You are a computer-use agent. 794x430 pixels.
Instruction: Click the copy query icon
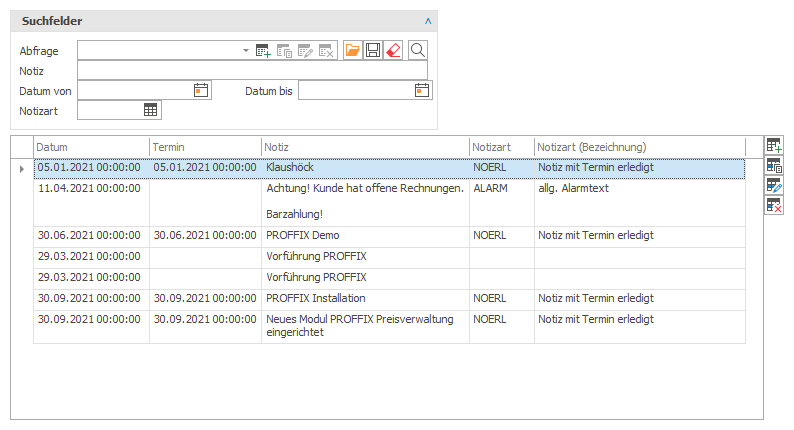(284, 51)
